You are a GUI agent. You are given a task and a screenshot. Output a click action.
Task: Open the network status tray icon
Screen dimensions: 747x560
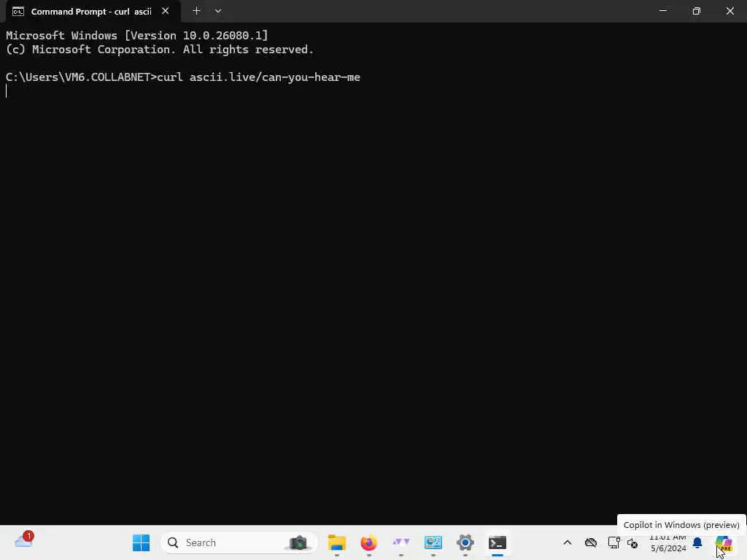[614, 542]
